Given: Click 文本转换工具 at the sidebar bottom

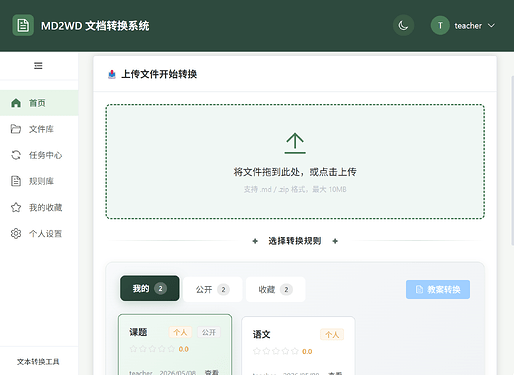Looking at the screenshot, I should click(38, 362).
